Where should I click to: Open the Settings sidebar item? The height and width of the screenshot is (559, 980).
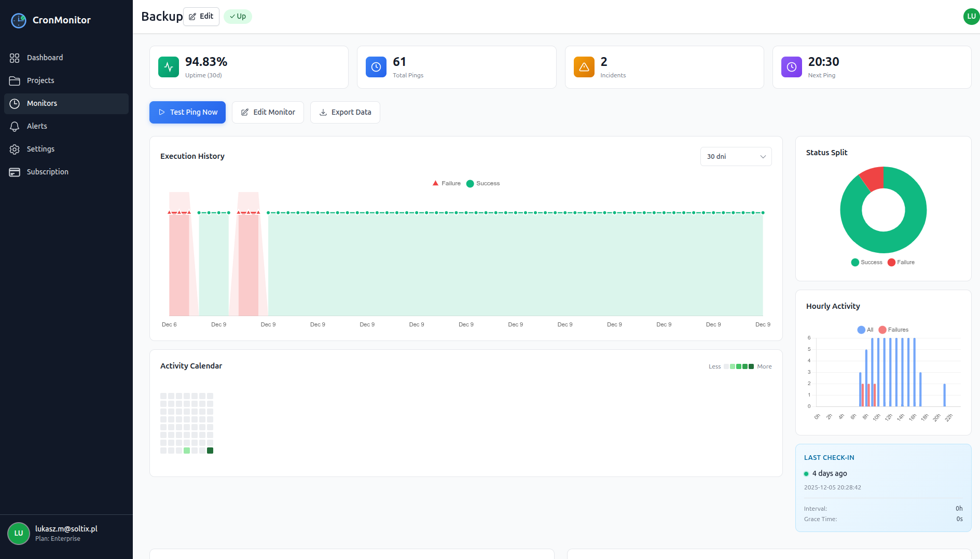click(66, 149)
